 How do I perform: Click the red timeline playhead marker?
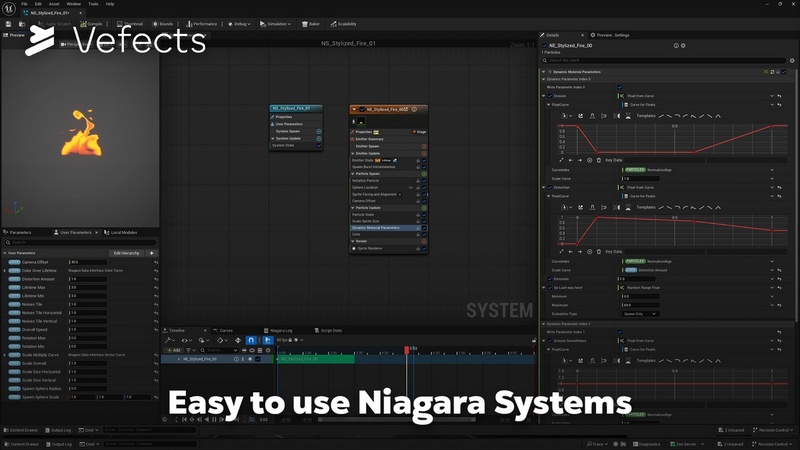click(406, 349)
